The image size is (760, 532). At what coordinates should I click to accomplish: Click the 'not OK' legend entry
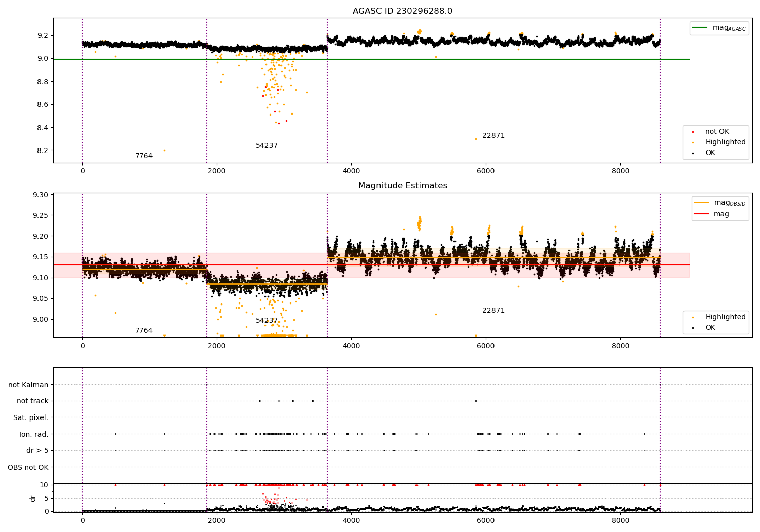[716, 132]
